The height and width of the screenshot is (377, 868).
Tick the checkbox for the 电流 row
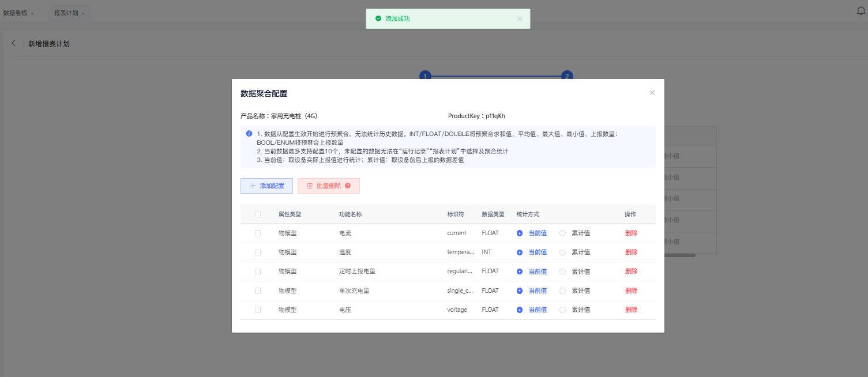(258, 233)
